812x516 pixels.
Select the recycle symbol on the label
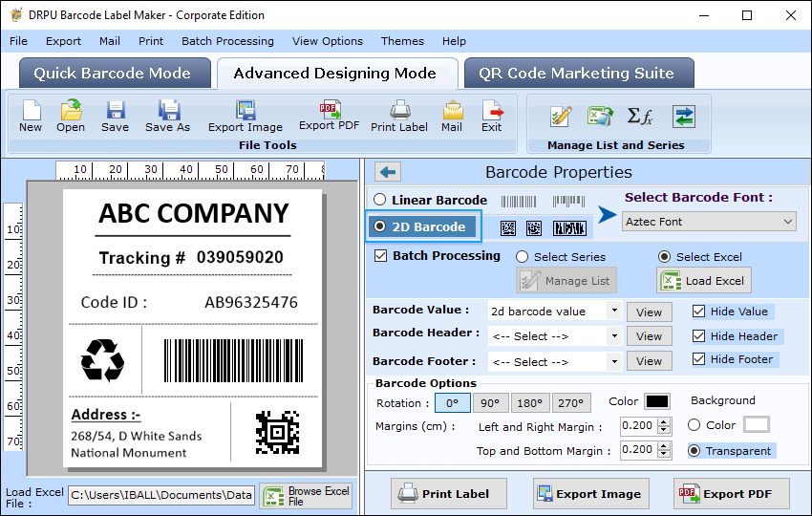click(102, 360)
